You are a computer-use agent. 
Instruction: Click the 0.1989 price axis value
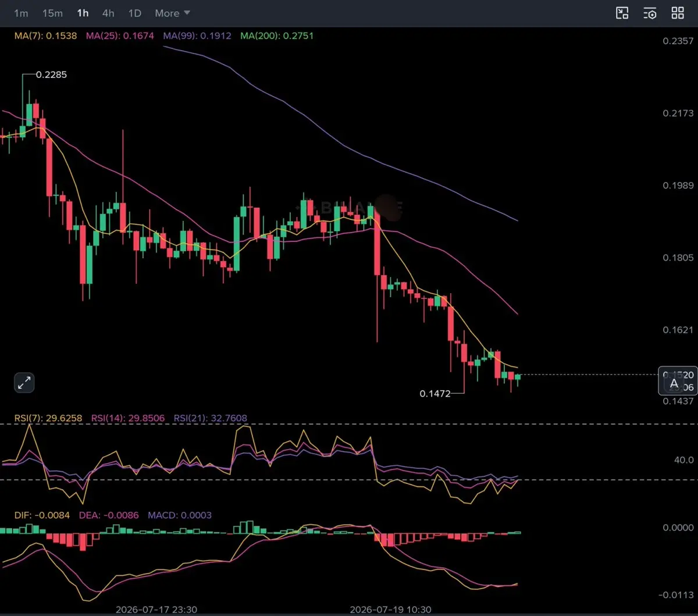point(678,185)
